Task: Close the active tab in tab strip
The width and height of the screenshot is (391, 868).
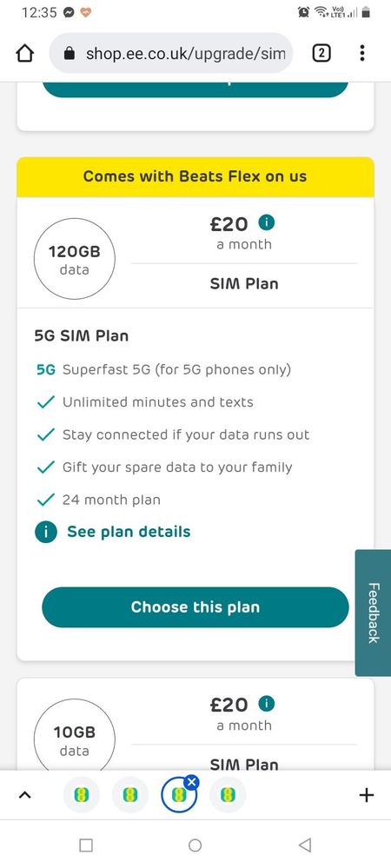Action: click(x=192, y=782)
